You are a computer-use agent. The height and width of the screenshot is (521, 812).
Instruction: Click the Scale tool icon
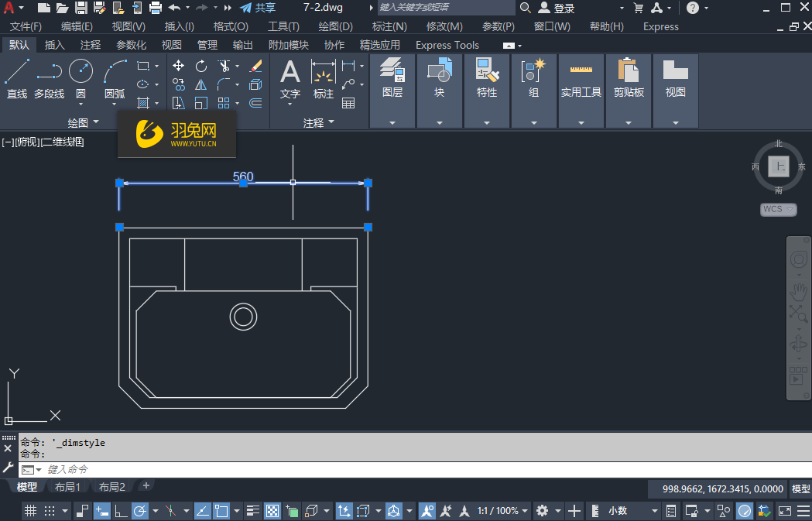201,103
